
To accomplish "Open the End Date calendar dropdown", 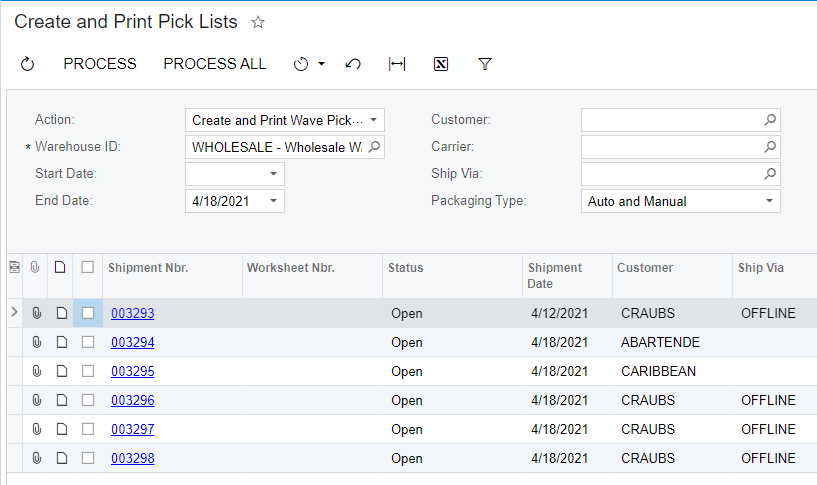I will [273, 201].
